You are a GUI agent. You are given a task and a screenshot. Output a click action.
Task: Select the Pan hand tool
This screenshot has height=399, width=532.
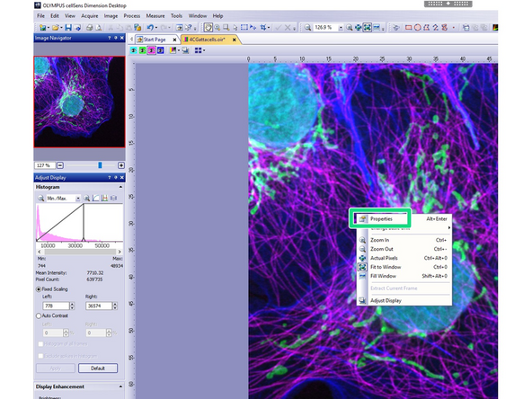[x=208, y=28]
